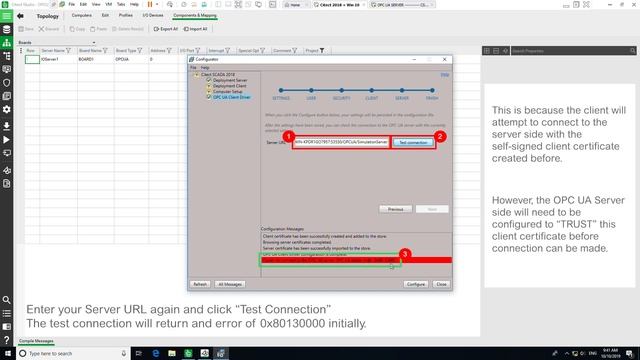
Task: Click the pin icon in the properties panel
Action: [505, 51]
